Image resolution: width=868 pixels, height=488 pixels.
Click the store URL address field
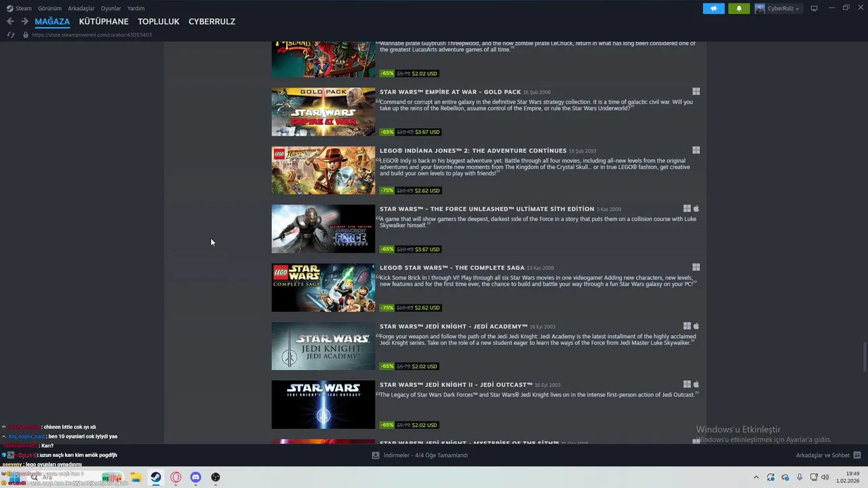[92, 35]
